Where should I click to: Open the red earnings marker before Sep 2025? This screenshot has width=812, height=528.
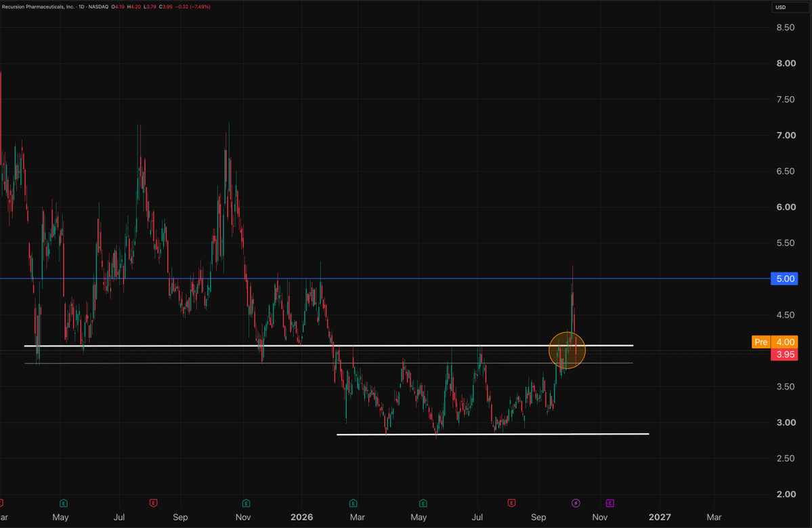click(x=153, y=503)
